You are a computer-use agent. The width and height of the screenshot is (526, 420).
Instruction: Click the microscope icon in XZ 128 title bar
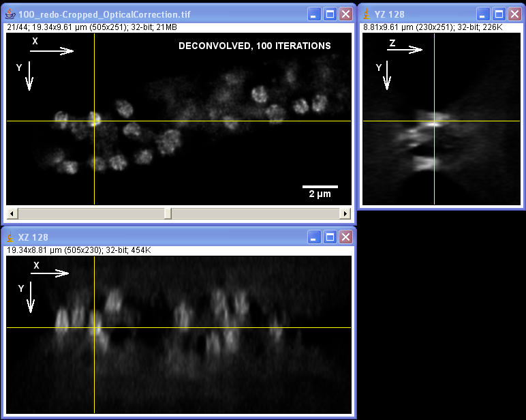(x=10, y=237)
